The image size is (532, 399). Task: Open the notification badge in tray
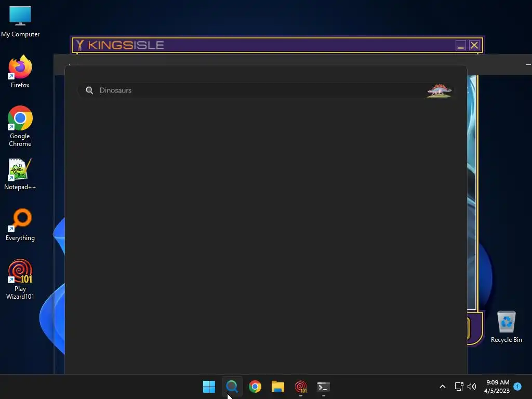click(x=517, y=387)
